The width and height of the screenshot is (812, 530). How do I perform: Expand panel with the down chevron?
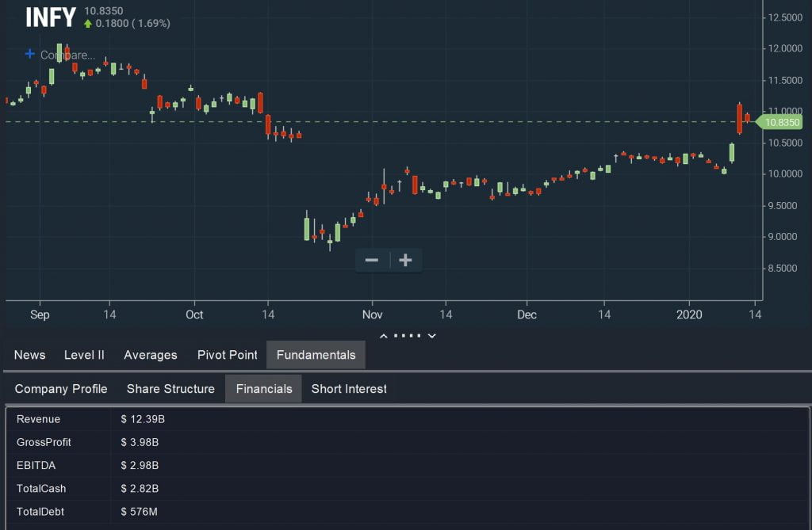432,336
